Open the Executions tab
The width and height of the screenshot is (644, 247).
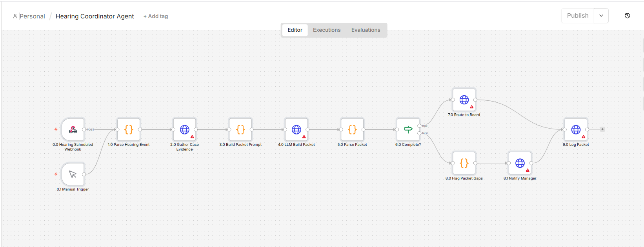pyautogui.click(x=327, y=30)
